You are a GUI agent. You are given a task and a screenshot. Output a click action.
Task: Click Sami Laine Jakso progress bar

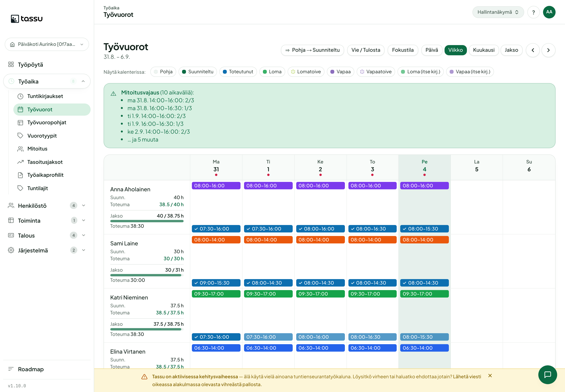coord(147,275)
